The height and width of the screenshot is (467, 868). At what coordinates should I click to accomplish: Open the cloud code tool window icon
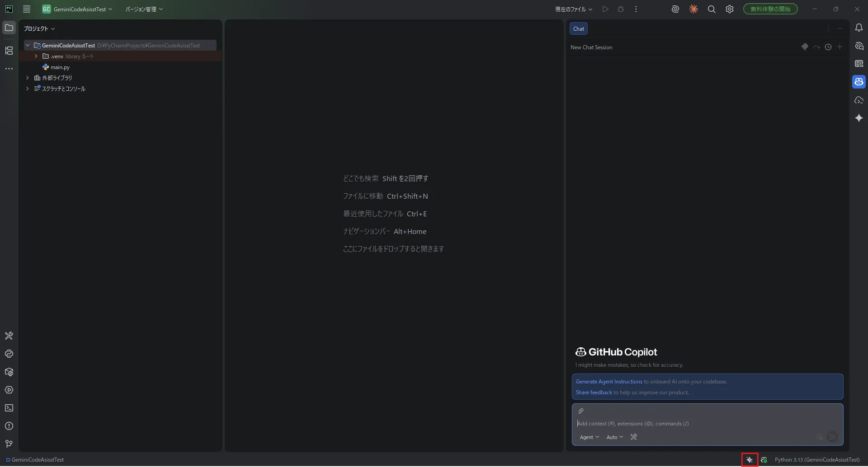point(859,100)
